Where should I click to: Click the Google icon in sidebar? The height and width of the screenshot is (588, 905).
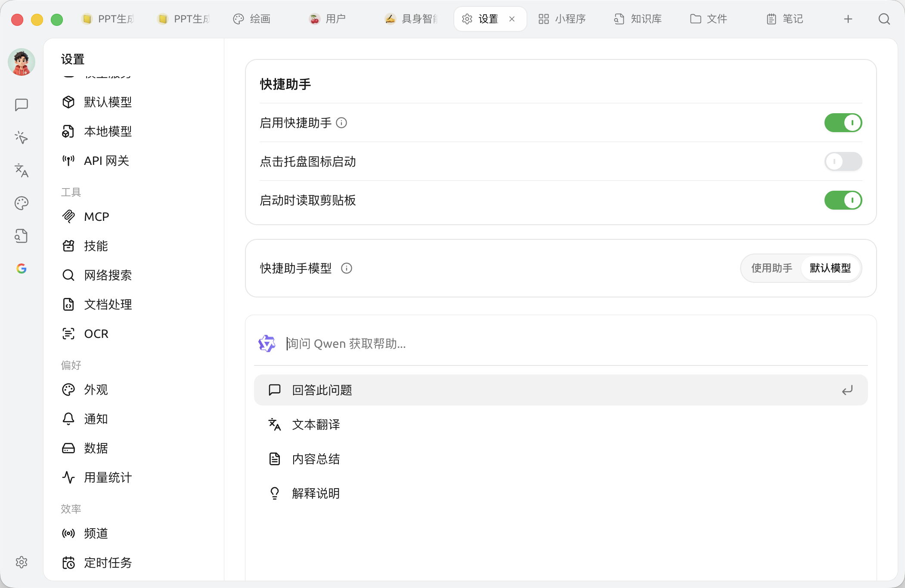point(22,269)
